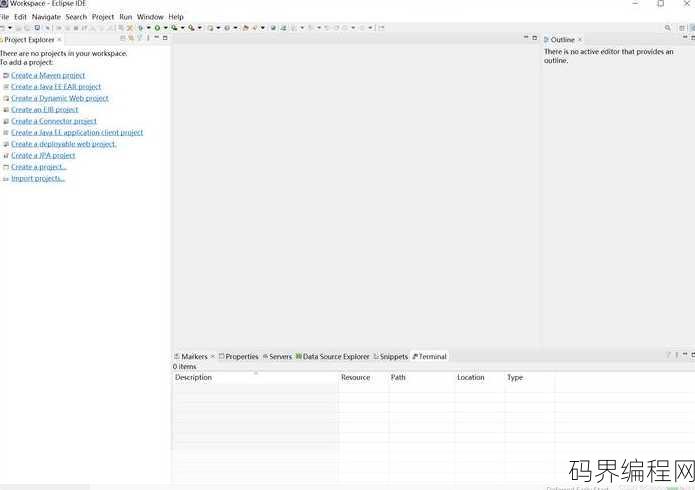695x490 pixels.
Task: Open the Edit menu
Action: [x=20, y=17]
